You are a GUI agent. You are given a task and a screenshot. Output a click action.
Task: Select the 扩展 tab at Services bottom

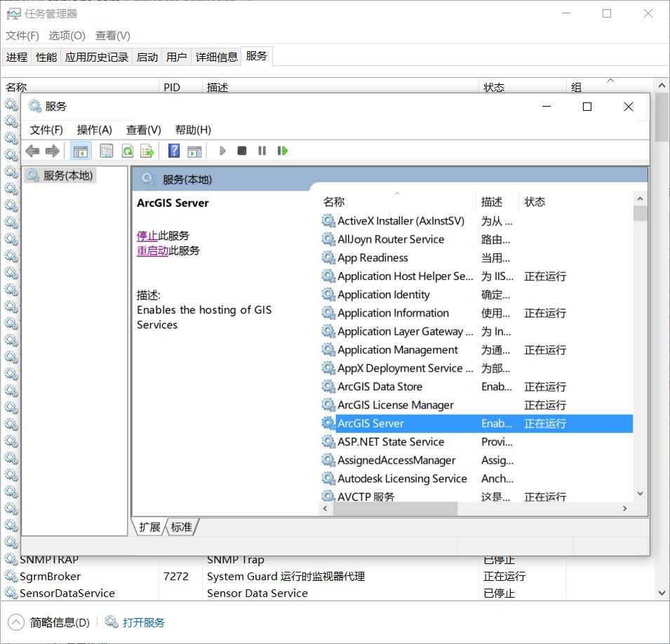click(x=149, y=527)
